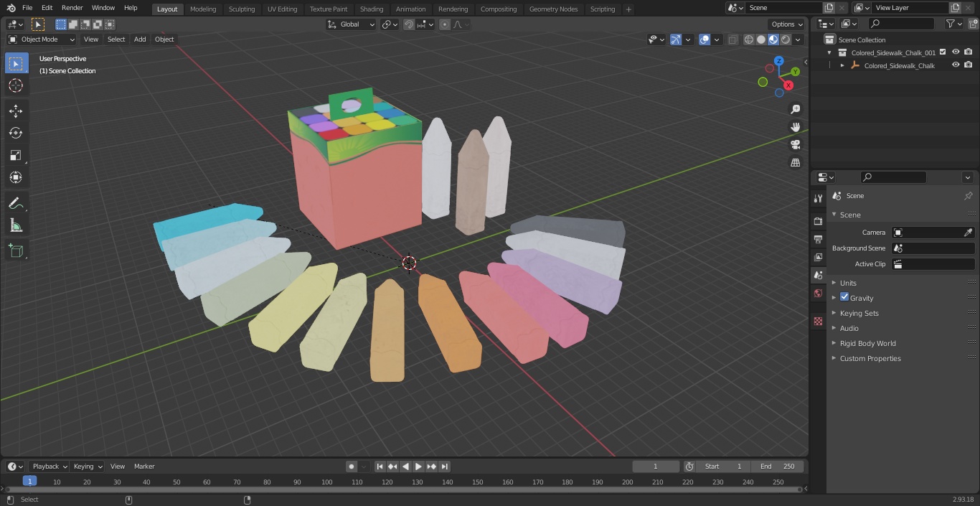Screen dimensions: 980x506
Task: Open the Output properties tab
Action: [818, 239]
